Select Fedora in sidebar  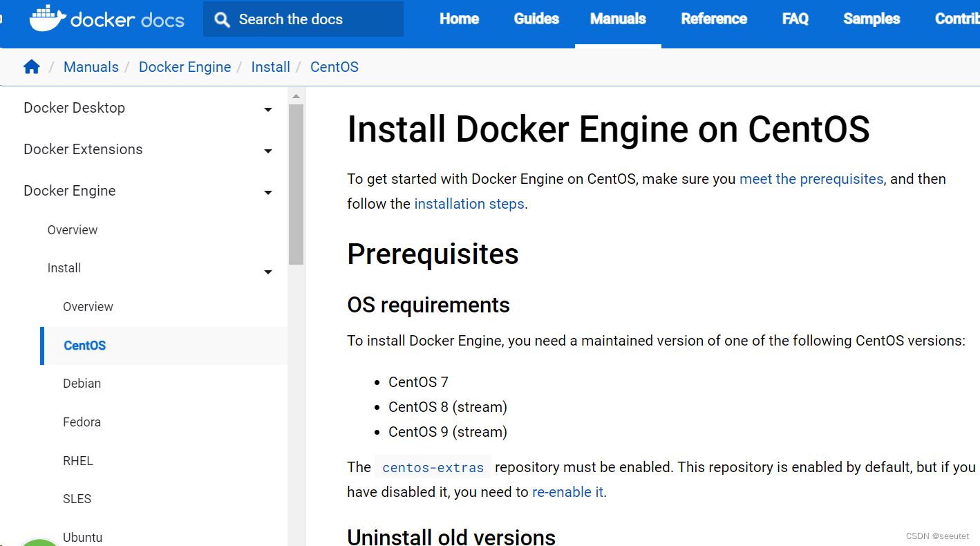pyautogui.click(x=82, y=422)
